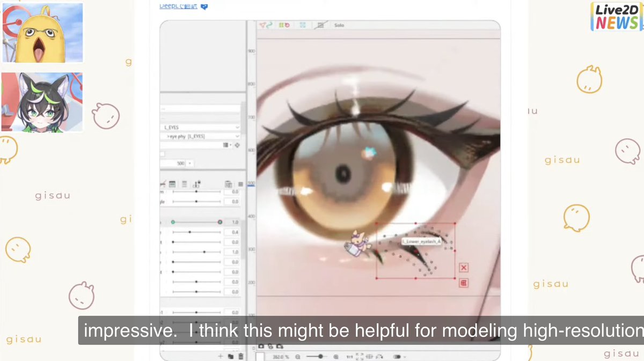Click the L_Lower_eyelash_A tooltip label
Image resolution: width=644 pixels, height=361 pixels.
[x=421, y=242]
